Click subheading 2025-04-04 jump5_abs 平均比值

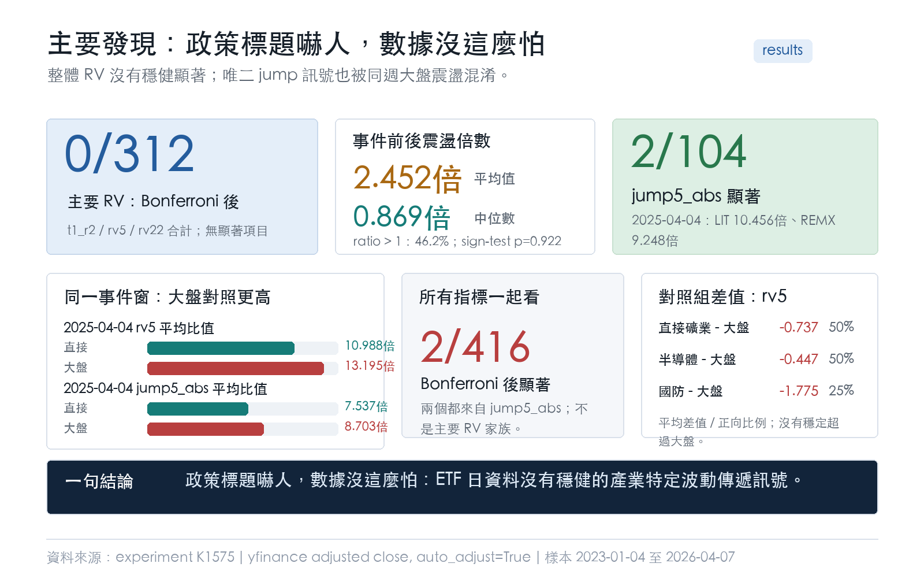point(165,388)
